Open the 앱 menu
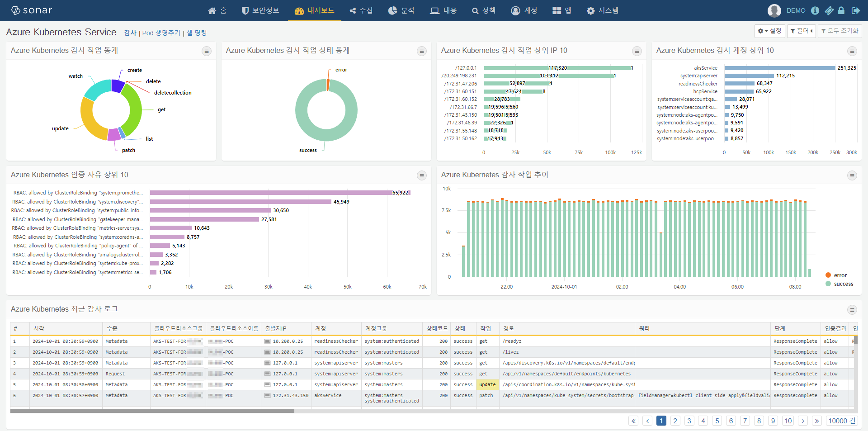This screenshot has height=431, width=868. (562, 10)
